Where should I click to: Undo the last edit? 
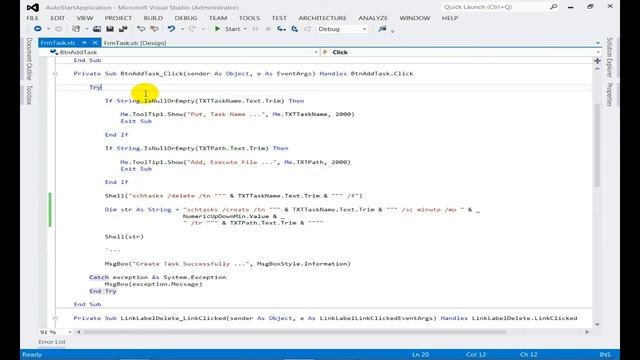171,29
